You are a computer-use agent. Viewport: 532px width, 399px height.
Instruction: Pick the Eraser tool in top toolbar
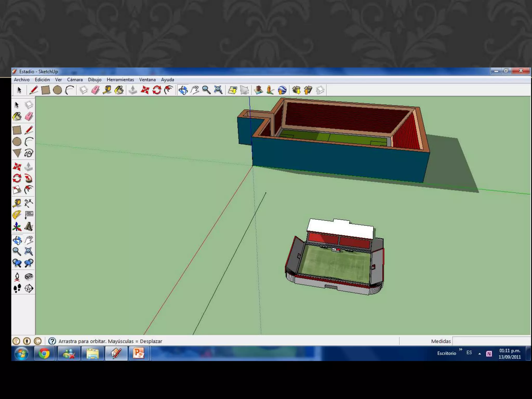click(x=95, y=90)
